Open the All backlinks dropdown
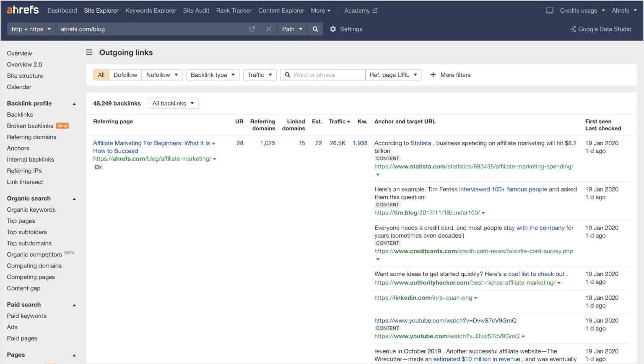The image size is (644, 364). [173, 103]
